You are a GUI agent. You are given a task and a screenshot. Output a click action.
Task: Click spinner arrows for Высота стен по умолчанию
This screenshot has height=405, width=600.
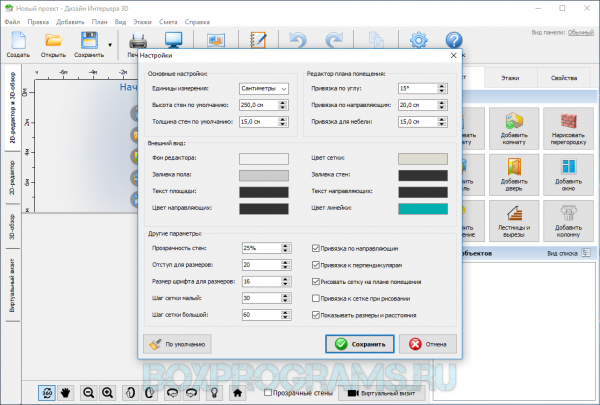tap(283, 105)
